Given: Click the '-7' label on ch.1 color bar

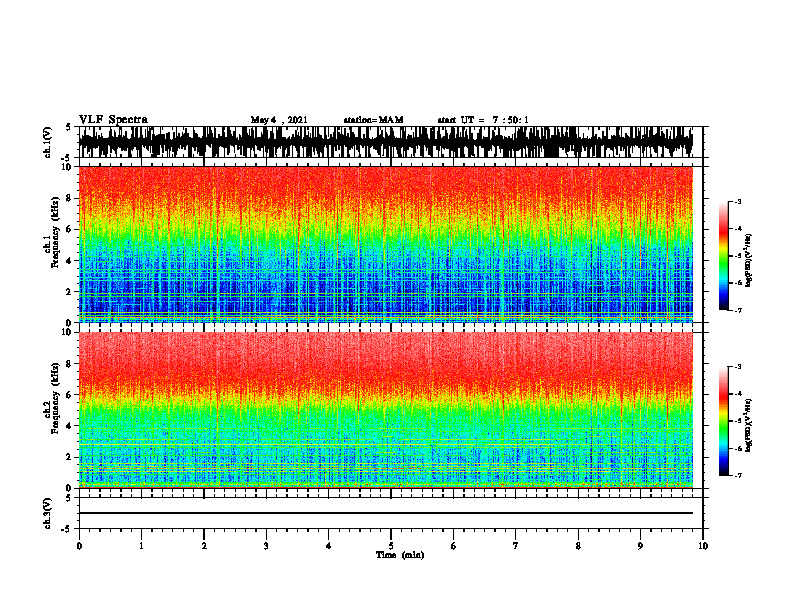Looking at the screenshot, I should [737, 311].
